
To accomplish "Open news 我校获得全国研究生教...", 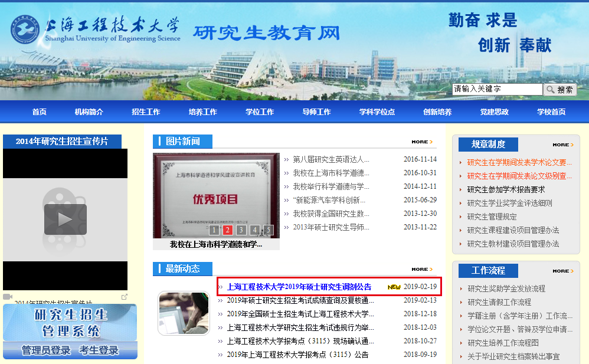I will click(x=331, y=214).
